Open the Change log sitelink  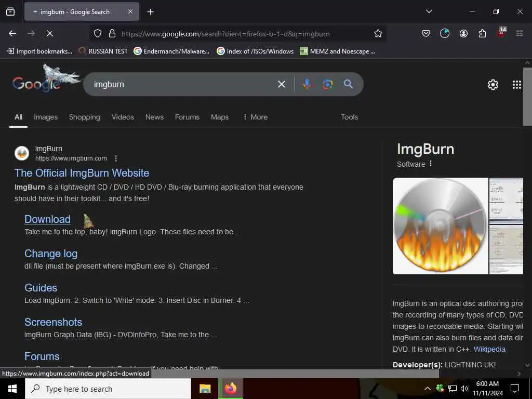(x=51, y=254)
